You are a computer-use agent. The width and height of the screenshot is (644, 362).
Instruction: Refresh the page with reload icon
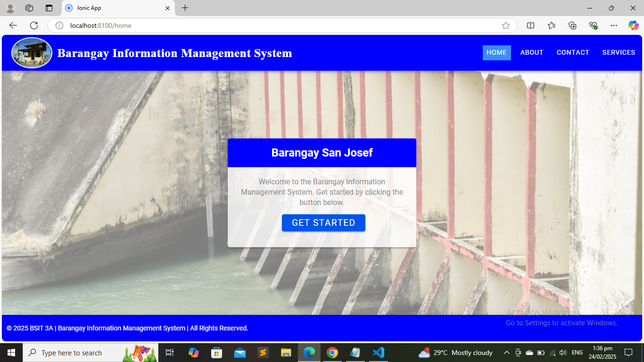pyautogui.click(x=34, y=25)
